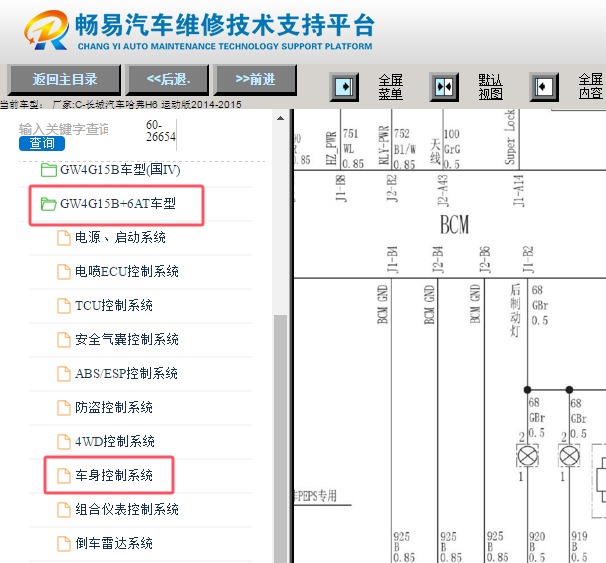Click file icon beside 倒车雷达系统
Viewport: 606px width, 563px height.
click(x=64, y=543)
